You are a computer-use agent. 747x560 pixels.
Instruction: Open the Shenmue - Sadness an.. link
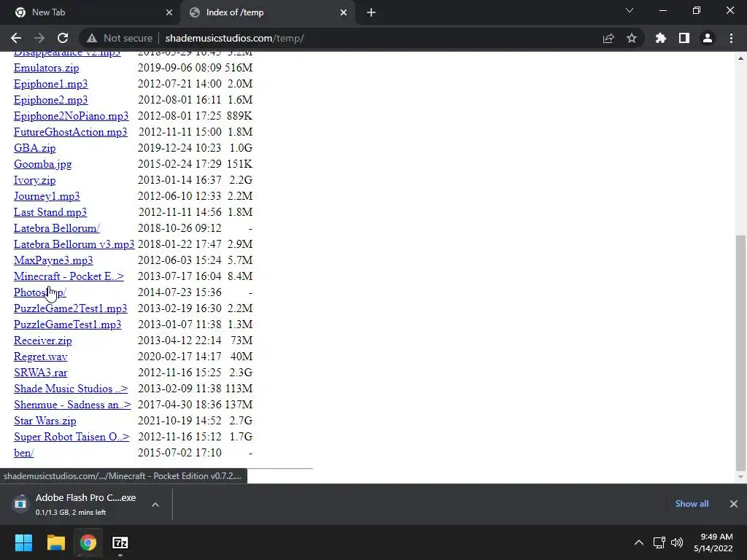[72, 405]
